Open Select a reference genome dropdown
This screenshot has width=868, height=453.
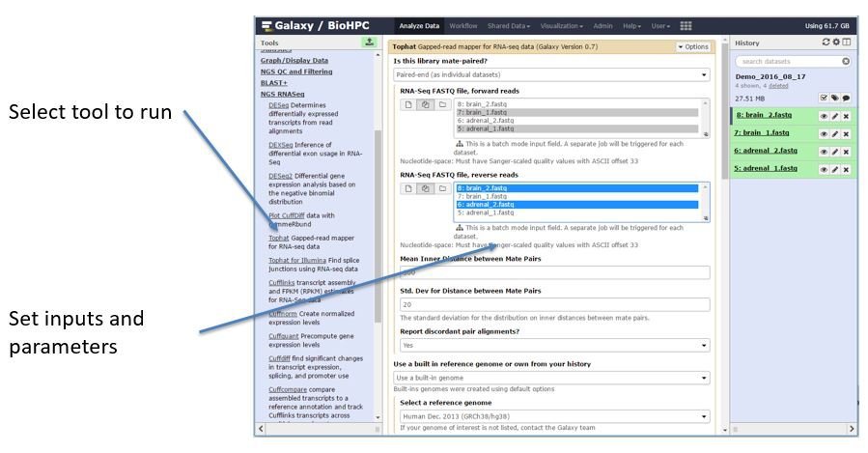[x=554, y=416]
